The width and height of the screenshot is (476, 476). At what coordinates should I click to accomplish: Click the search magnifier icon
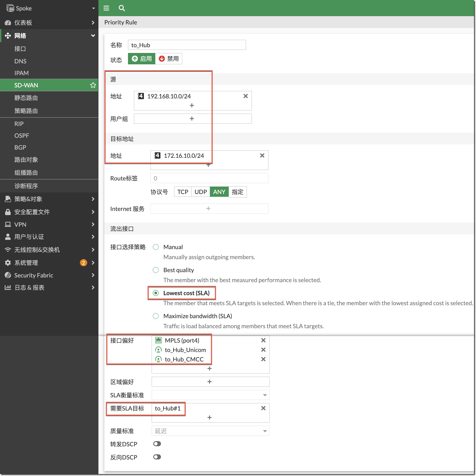(x=122, y=8)
